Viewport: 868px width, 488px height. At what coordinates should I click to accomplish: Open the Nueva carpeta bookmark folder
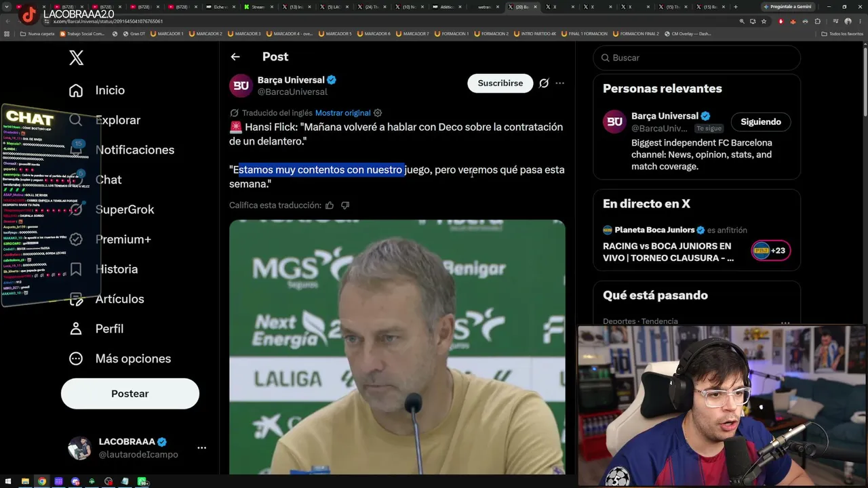(x=37, y=33)
